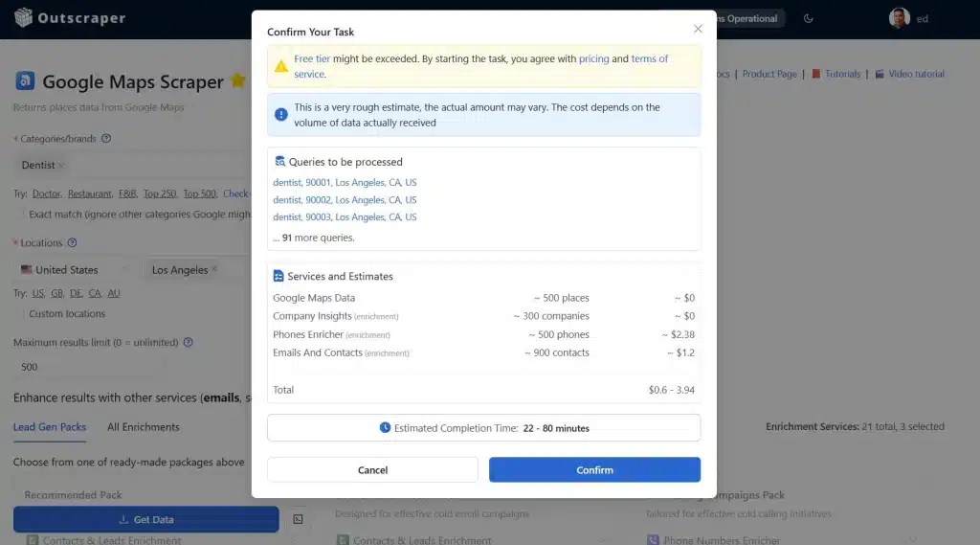Open the United States country dropdown
This screenshot has width=980, height=545.
pyautogui.click(x=75, y=270)
